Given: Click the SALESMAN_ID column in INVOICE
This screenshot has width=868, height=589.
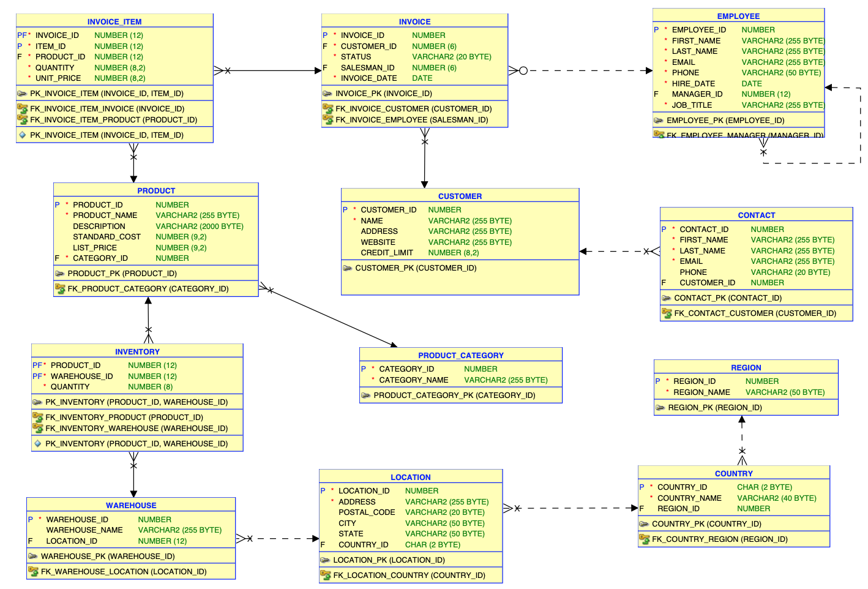Looking at the screenshot, I should point(367,68).
